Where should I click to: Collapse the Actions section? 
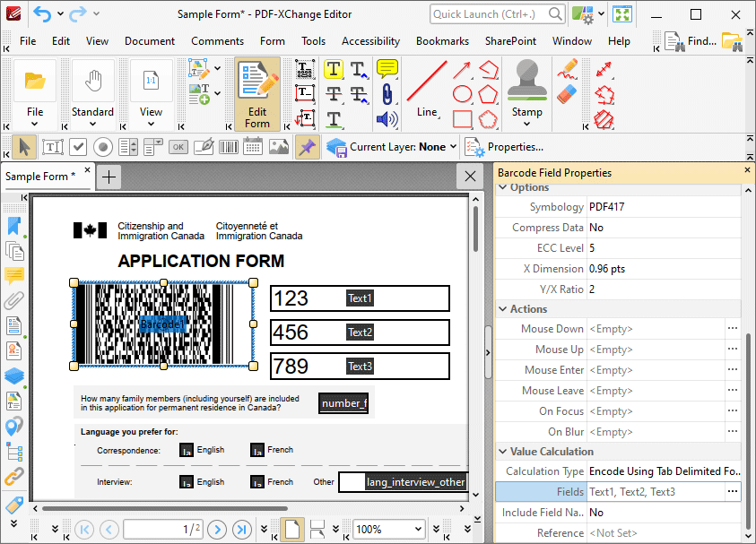503,309
